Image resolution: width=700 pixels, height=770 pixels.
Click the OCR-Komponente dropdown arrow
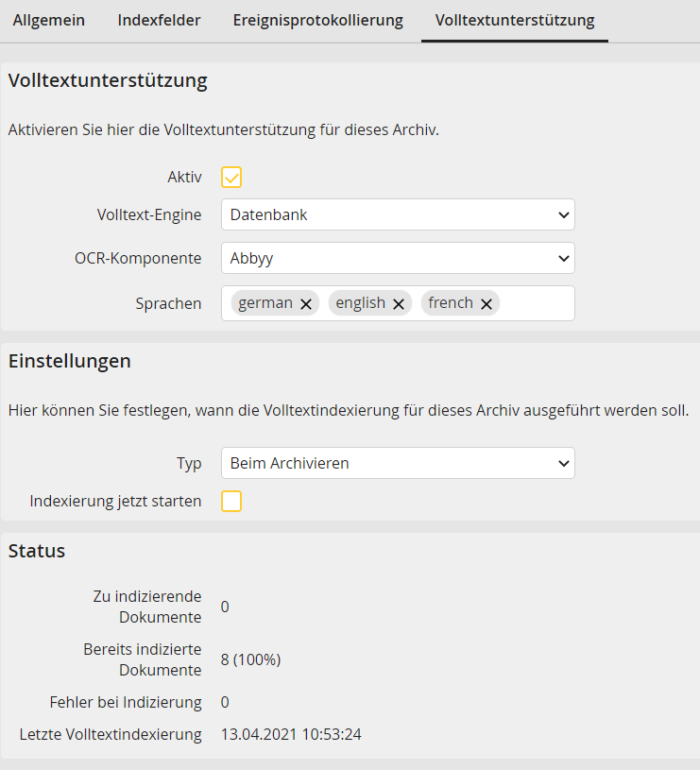pos(562,258)
